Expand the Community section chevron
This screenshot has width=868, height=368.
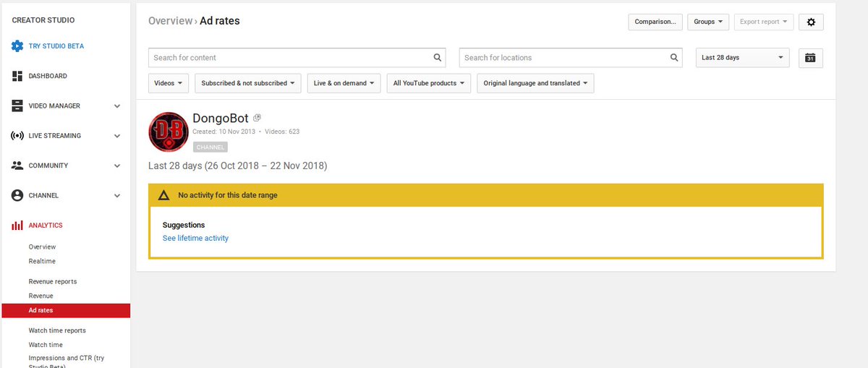pyautogui.click(x=117, y=166)
